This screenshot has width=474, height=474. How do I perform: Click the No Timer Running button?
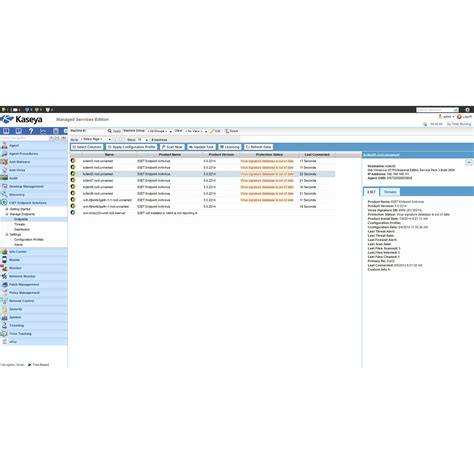click(459, 124)
